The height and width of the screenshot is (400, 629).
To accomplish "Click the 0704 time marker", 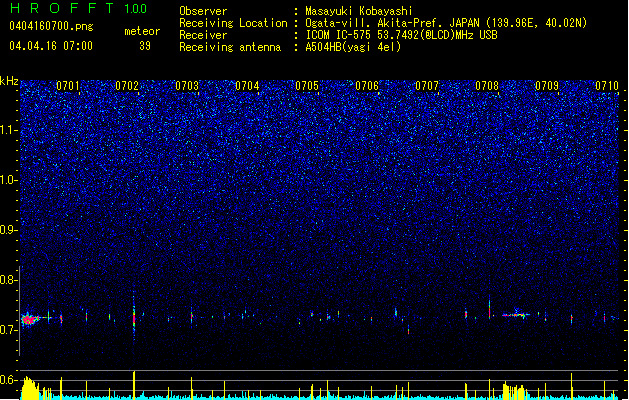I will (247, 86).
